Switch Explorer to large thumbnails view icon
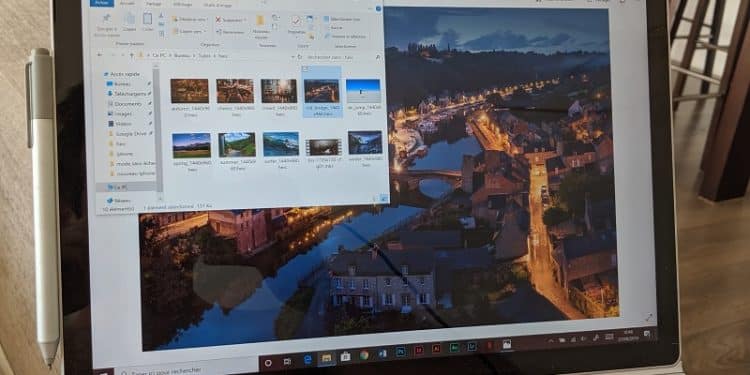The width and height of the screenshot is (750, 375). [384, 198]
